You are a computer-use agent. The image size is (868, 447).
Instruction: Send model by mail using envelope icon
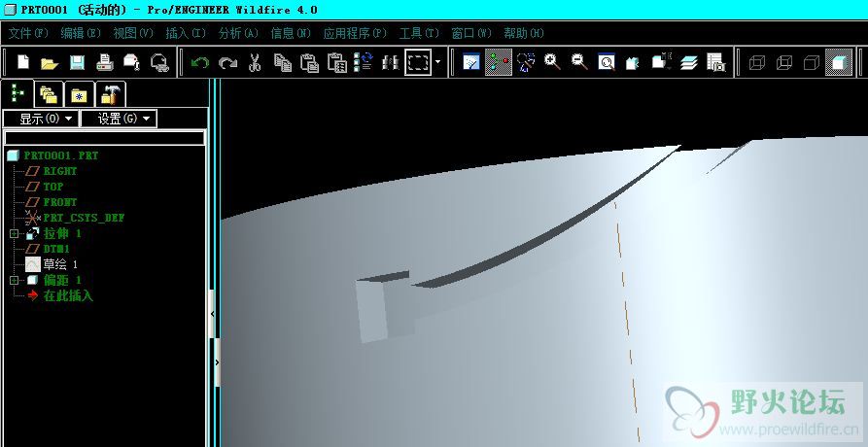coord(132,62)
